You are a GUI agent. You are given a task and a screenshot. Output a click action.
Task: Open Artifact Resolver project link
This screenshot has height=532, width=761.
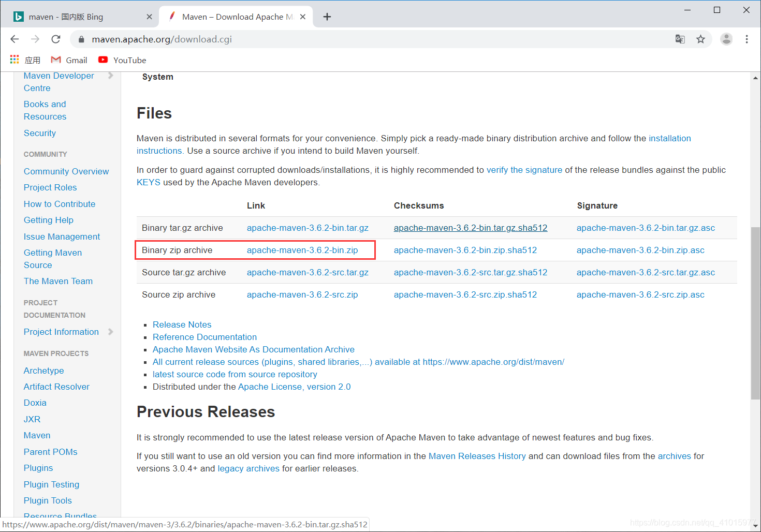click(x=56, y=387)
